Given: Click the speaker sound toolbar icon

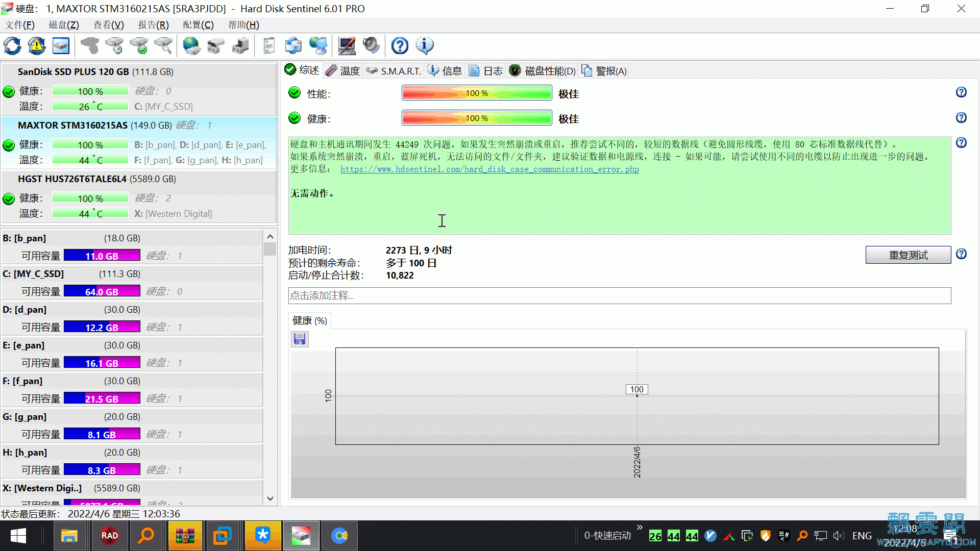Looking at the screenshot, I should tap(371, 46).
